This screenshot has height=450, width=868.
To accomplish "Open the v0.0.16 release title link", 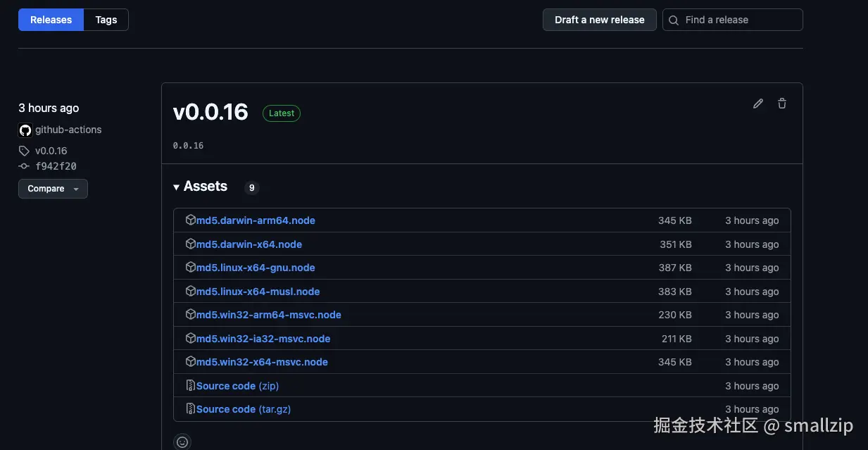I will click(210, 112).
